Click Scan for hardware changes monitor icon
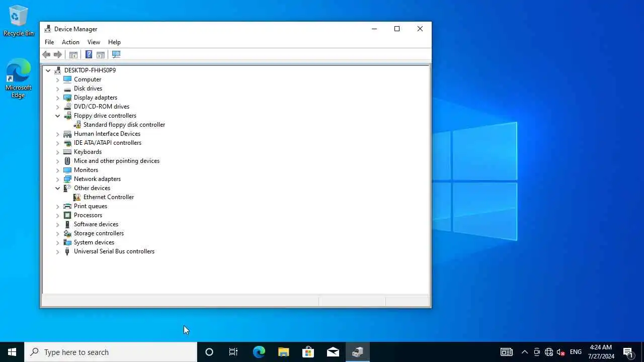644x362 pixels. tap(116, 55)
